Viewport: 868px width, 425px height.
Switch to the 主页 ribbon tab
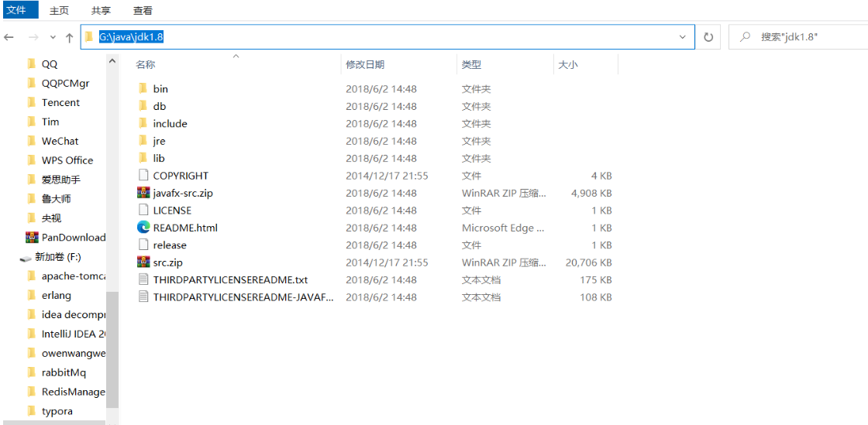[x=59, y=10]
